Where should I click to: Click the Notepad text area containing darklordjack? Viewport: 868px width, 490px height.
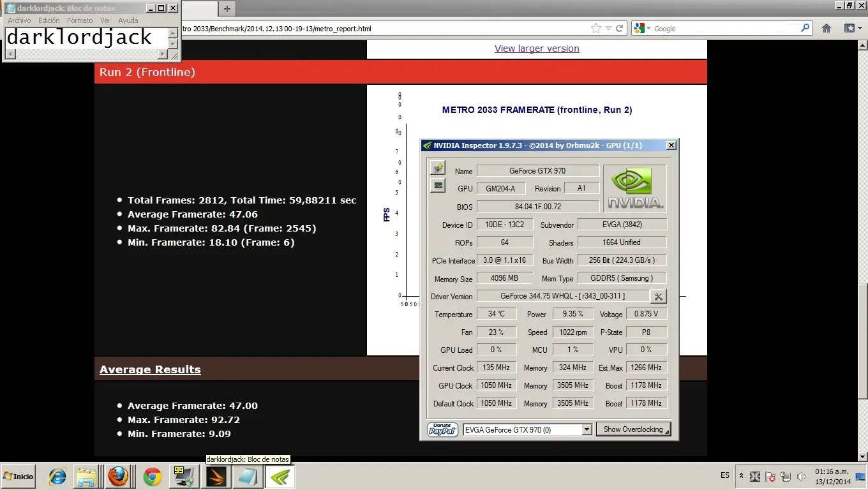(x=86, y=38)
